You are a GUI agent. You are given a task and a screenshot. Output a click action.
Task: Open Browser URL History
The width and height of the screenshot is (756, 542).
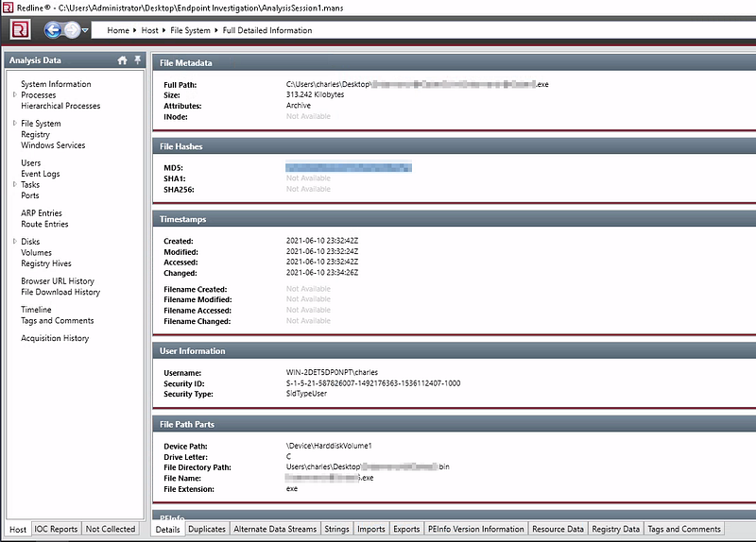[58, 280]
